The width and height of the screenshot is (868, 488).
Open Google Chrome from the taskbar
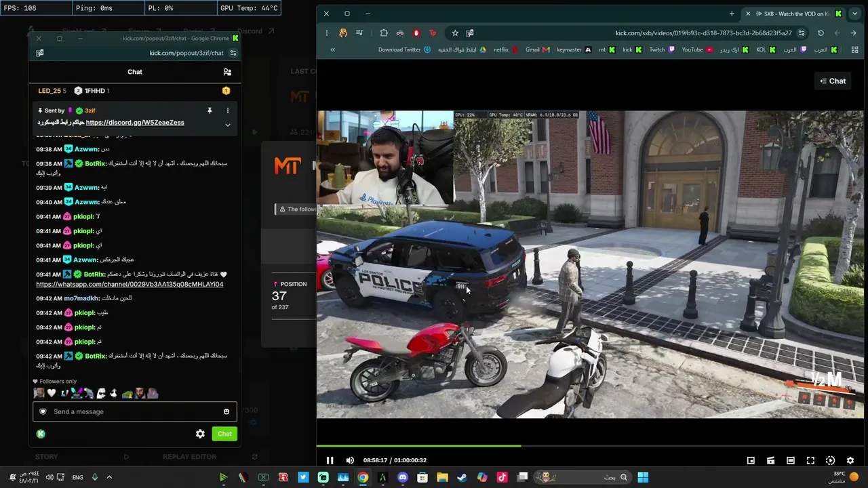click(363, 477)
